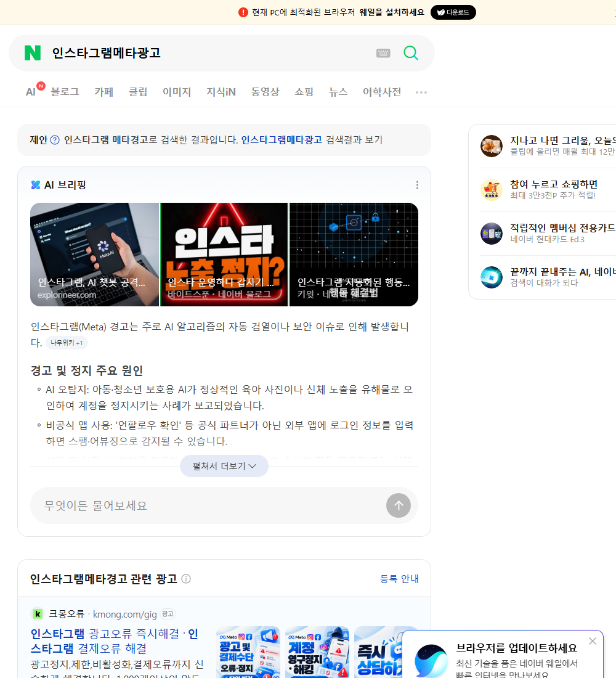Click the 브라우저를 업데이트하세요 popup title
Screen dimensions: 616x678
[x=517, y=648]
